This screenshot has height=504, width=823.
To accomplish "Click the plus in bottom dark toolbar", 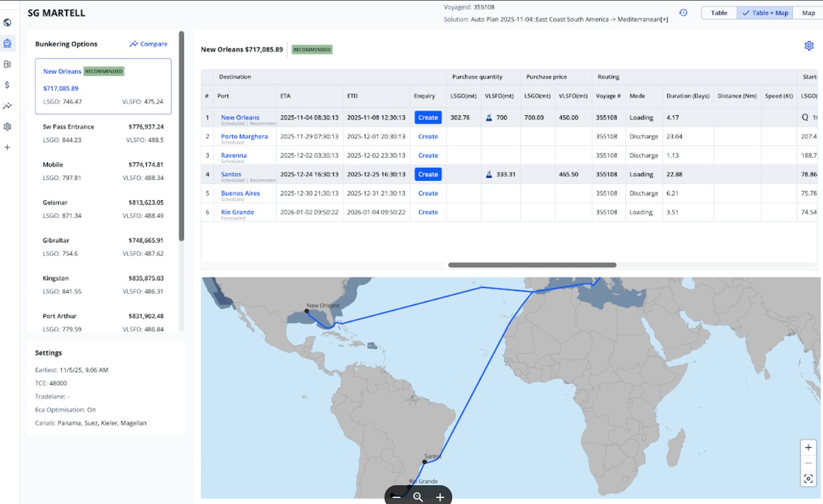I will coord(440,497).
